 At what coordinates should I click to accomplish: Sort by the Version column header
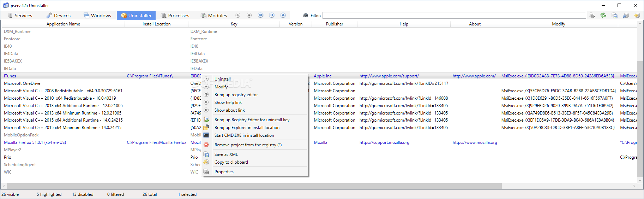[296, 24]
